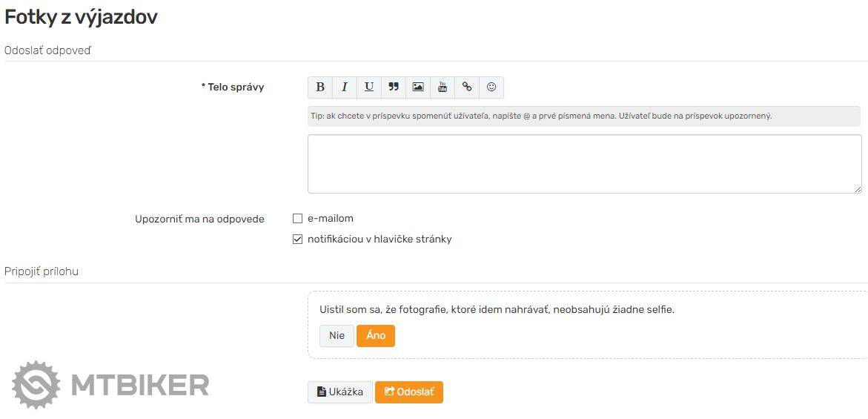
Task: Insert an image into the message
Action: [x=418, y=88]
